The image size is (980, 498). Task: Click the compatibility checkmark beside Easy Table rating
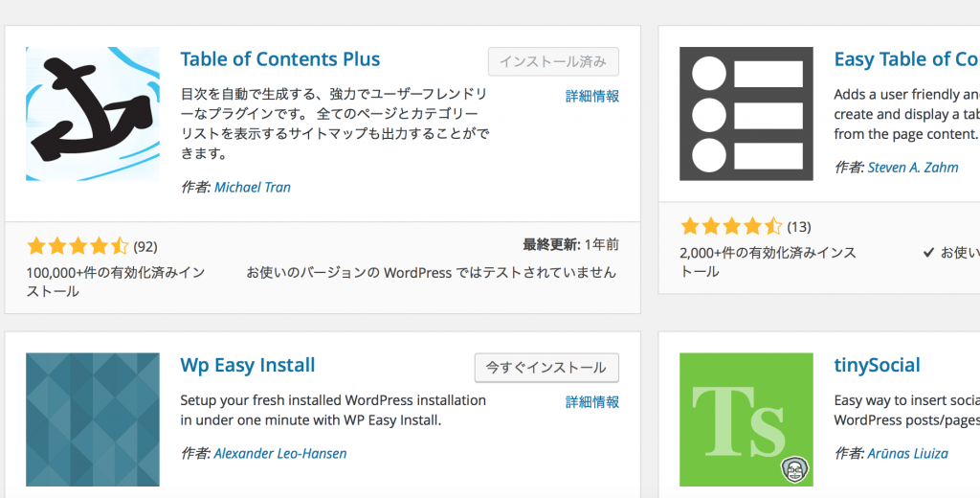click(928, 253)
